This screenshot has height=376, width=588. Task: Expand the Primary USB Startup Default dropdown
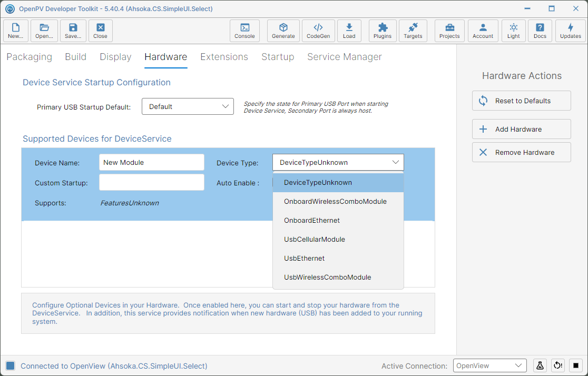[x=188, y=106]
